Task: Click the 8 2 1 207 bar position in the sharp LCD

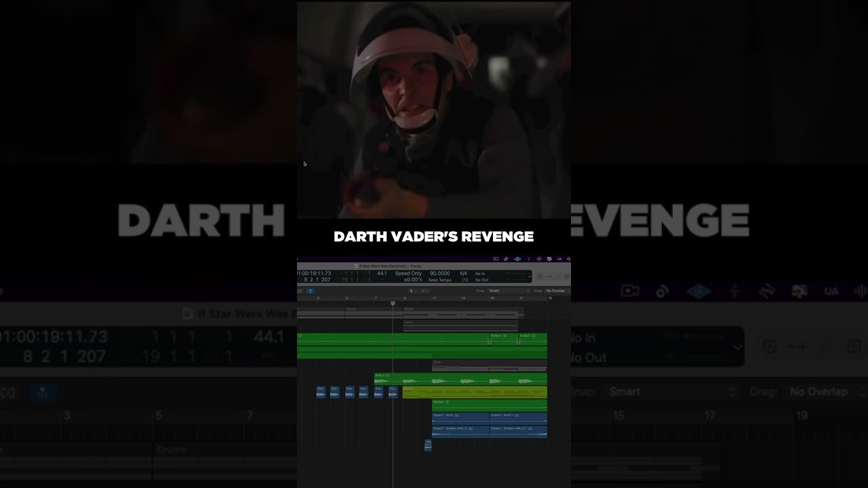Action: (x=317, y=280)
